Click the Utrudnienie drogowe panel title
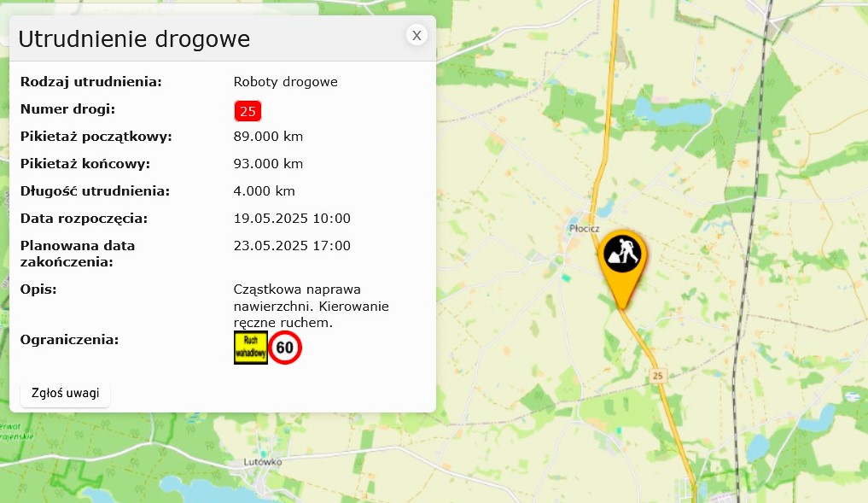Image resolution: width=868 pixels, height=503 pixels. point(135,38)
